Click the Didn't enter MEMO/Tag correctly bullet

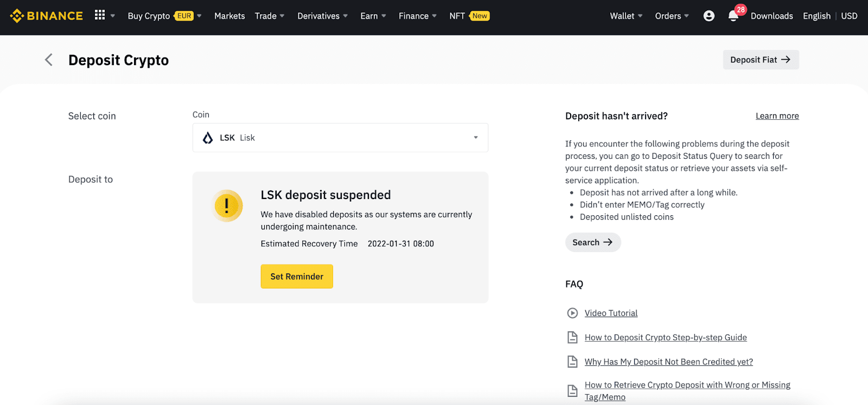[642, 205]
